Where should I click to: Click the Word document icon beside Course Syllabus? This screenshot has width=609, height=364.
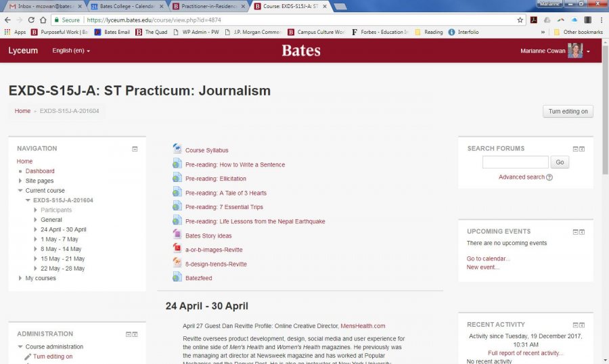pyautogui.click(x=177, y=149)
